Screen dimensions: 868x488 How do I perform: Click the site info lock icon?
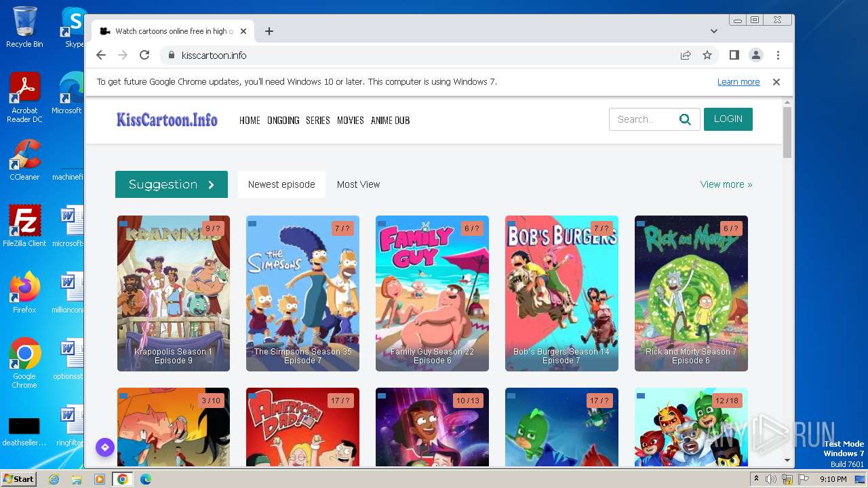[x=171, y=56]
